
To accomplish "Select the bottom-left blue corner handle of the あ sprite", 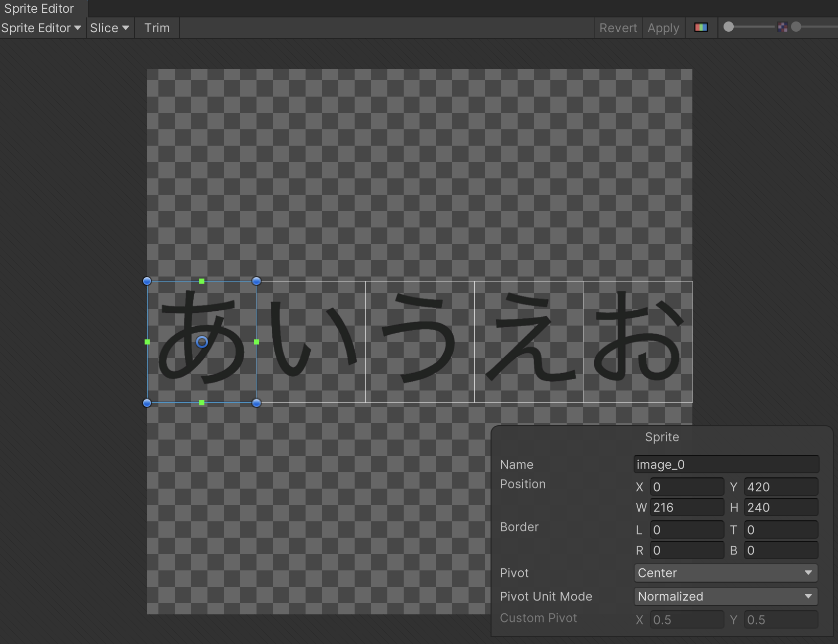I will 147,403.
